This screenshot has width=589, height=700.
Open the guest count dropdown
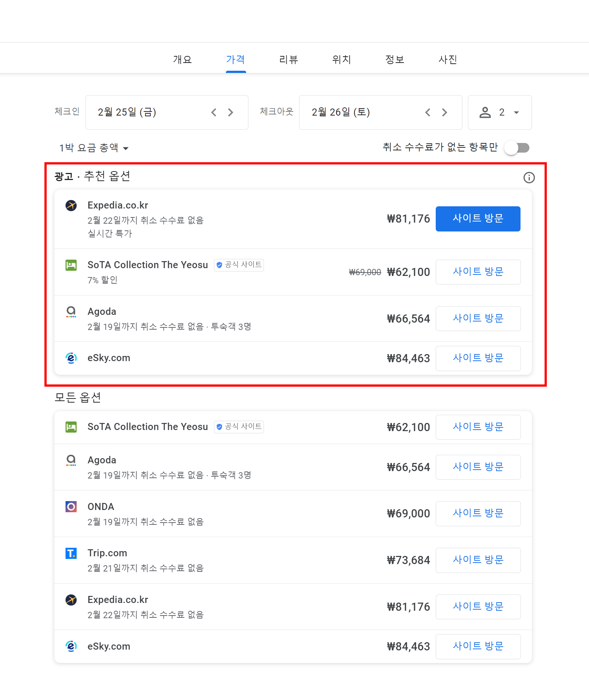click(500, 112)
